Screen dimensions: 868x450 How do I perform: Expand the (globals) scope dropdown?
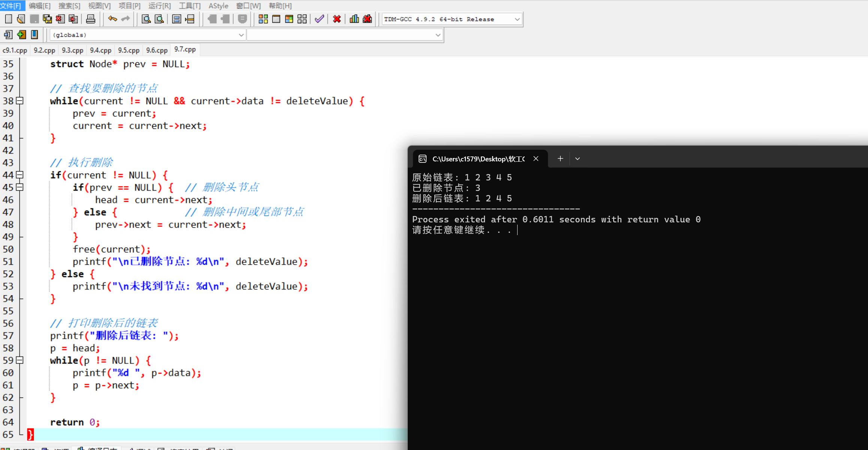(241, 35)
